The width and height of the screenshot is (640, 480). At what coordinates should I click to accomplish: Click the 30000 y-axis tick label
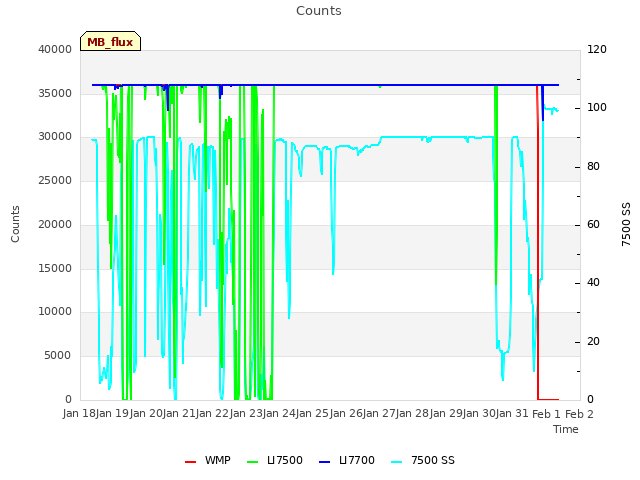coord(55,137)
